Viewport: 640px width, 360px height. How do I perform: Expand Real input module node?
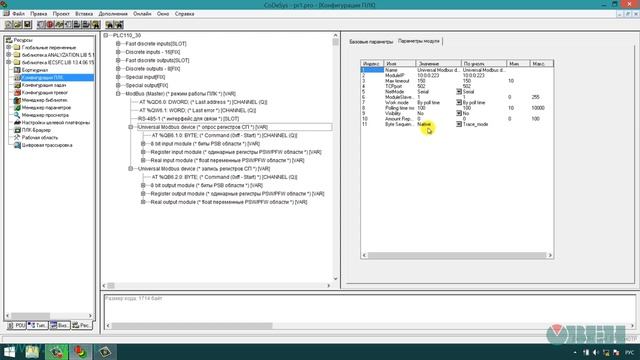[x=143, y=160]
